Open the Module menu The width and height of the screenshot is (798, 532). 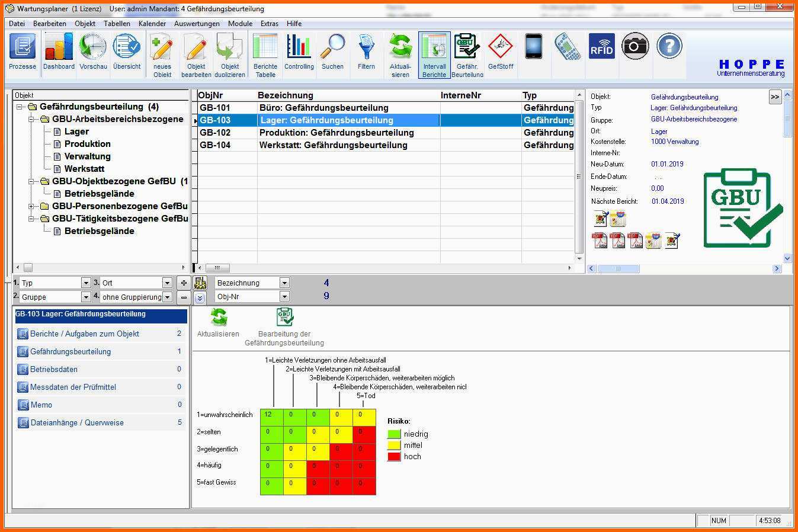pos(240,24)
